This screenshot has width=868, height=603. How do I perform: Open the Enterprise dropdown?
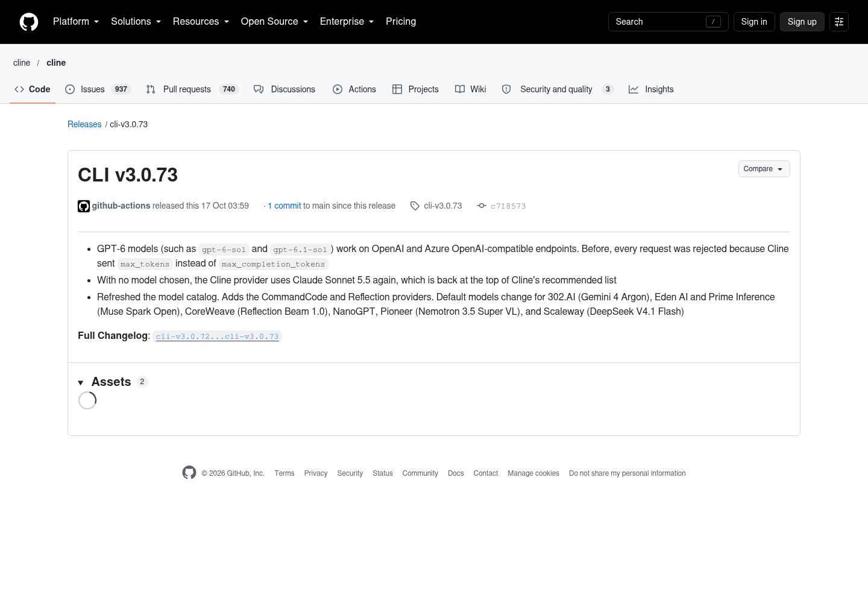(x=347, y=22)
